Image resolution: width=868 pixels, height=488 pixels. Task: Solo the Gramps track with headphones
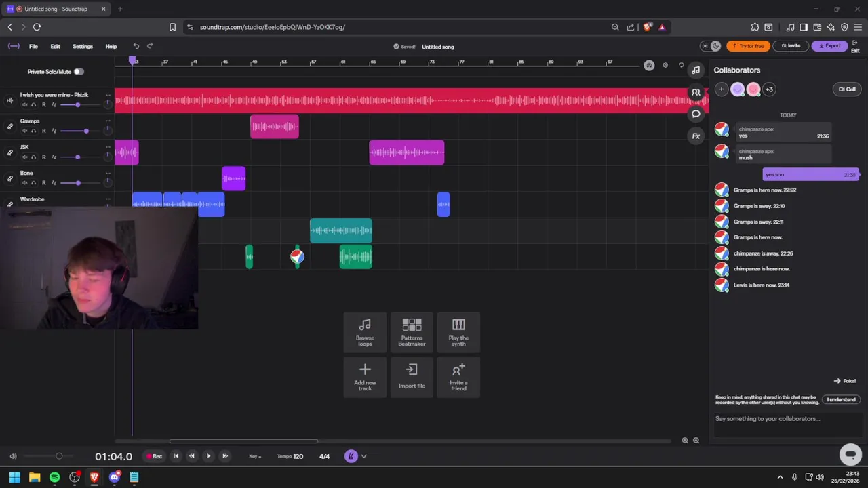tap(34, 131)
